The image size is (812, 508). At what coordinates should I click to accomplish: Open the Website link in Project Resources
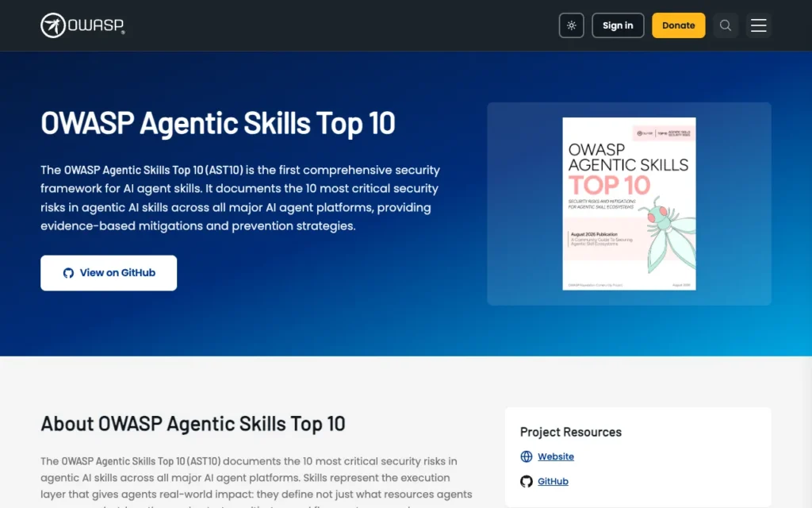click(556, 456)
